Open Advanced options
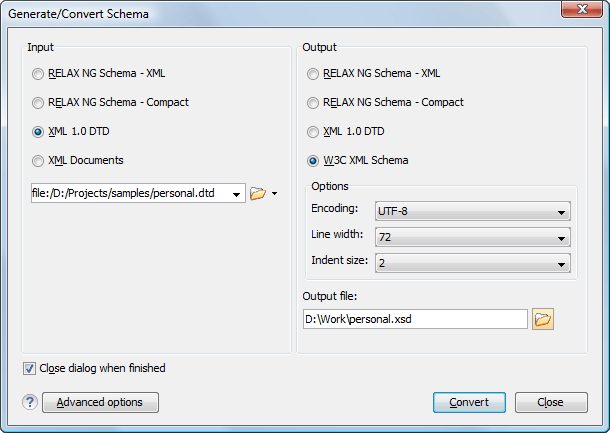The image size is (610, 433). 100,402
